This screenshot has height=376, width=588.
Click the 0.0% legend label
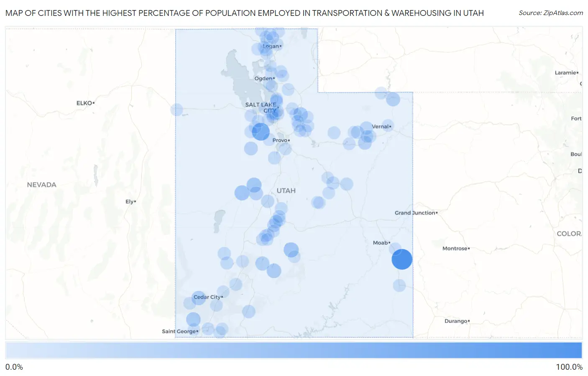14,367
